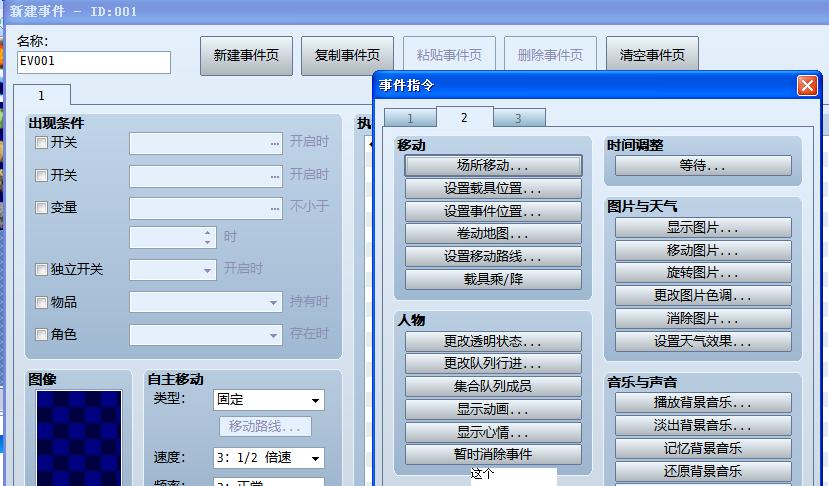Choose the 设置载具位置... command
Screen dimensions: 829x486
[493, 188]
